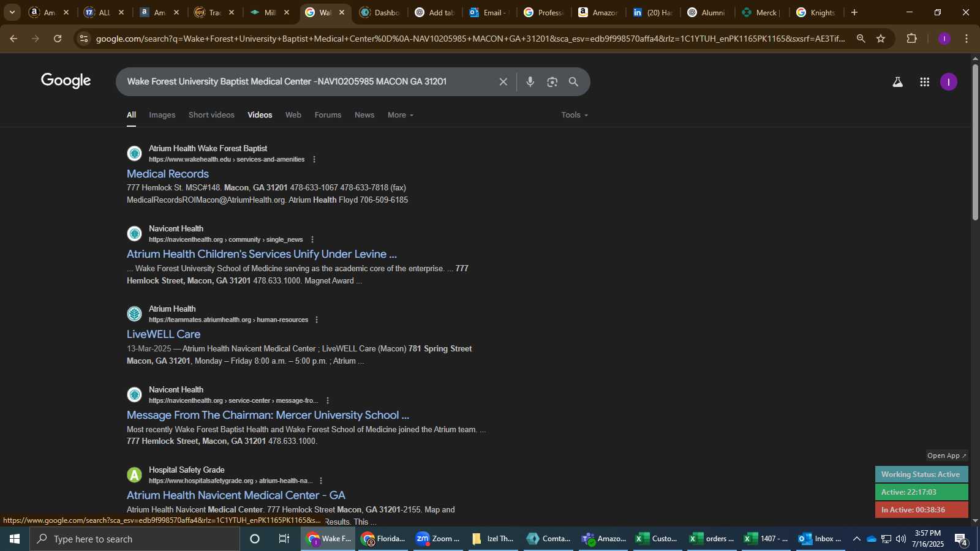Open Message From The Chairman result link
The width and height of the screenshot is (980, 551).
tap(268, 415)
